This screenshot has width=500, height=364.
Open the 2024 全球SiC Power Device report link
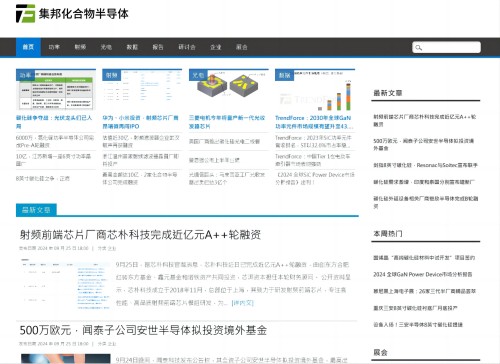(315, 178)
